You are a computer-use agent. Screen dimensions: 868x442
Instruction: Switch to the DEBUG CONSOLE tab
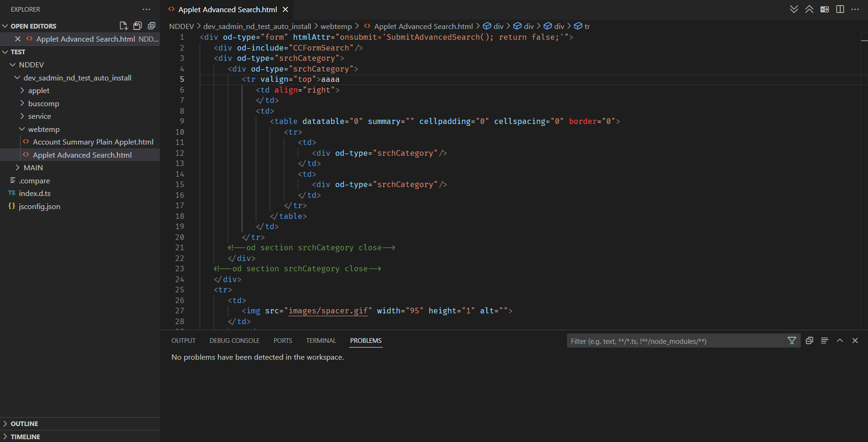[234, 341]
